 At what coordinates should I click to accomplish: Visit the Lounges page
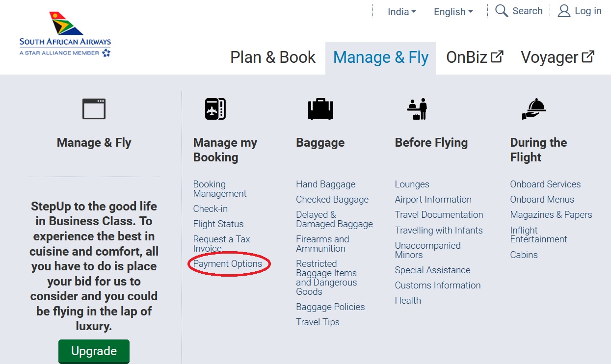click(x=412, y=184)
